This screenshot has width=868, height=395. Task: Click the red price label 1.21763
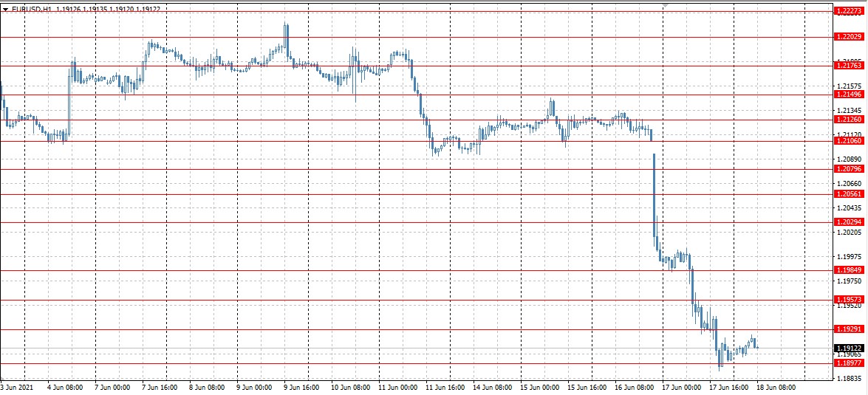click(x=850, y=65)
